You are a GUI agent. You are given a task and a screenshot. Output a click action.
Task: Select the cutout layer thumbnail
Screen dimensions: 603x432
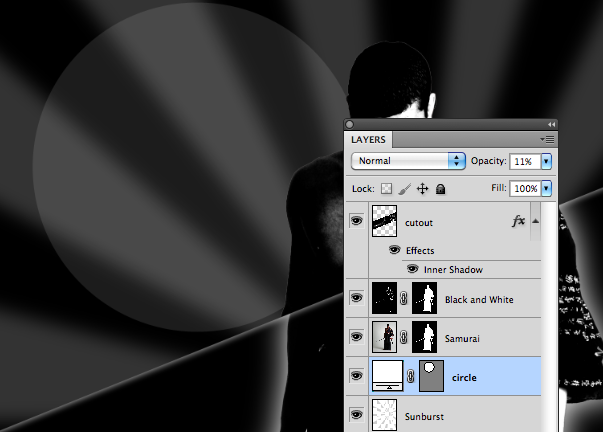tap(384, 221)
